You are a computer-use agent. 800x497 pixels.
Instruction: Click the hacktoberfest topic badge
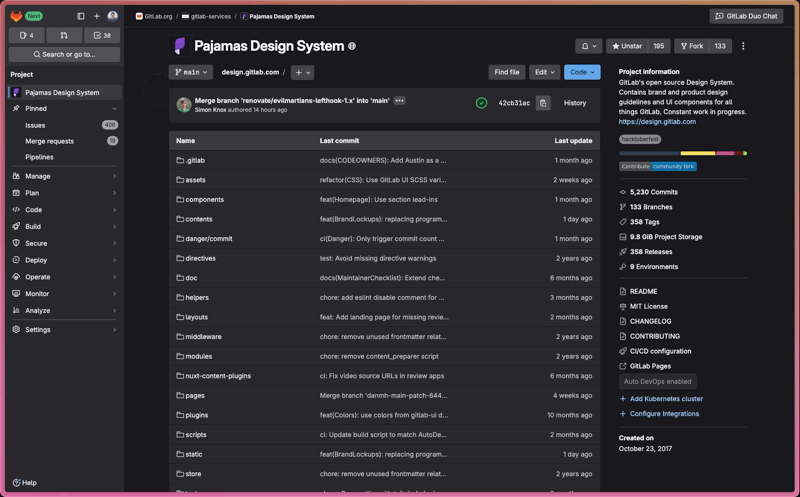coord(640,139)
